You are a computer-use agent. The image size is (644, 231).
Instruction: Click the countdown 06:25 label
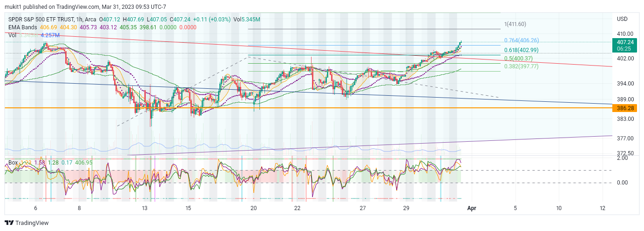point(624,48)
